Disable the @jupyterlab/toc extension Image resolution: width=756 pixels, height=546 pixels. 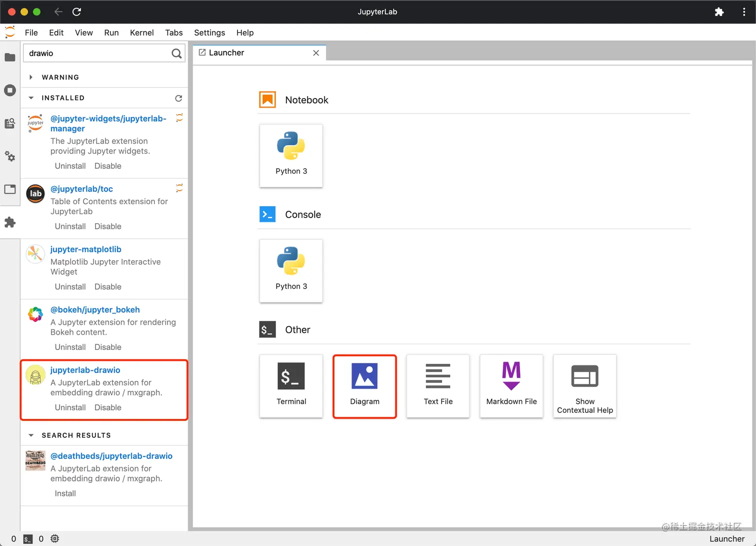pyautogui.click(x=108, y=226)
